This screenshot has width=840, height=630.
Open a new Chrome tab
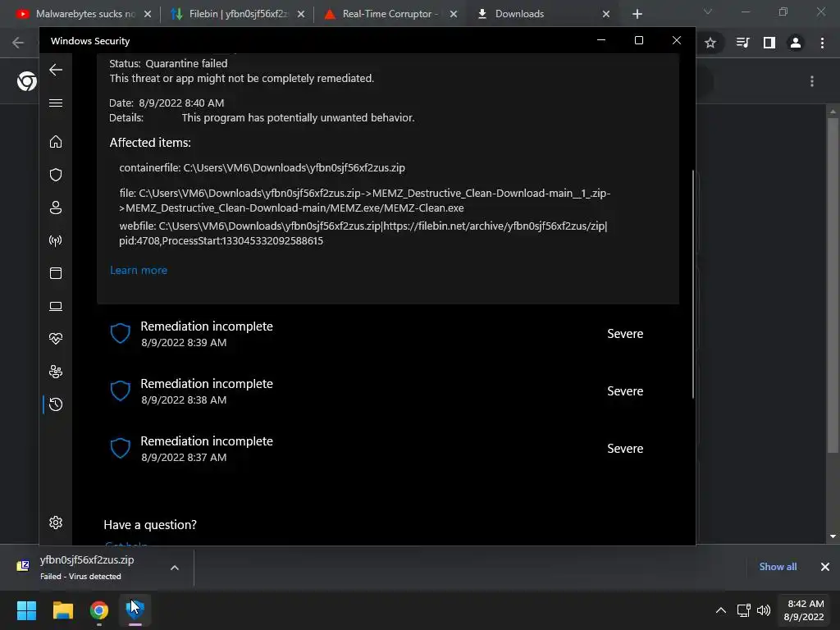pos(637,14)
